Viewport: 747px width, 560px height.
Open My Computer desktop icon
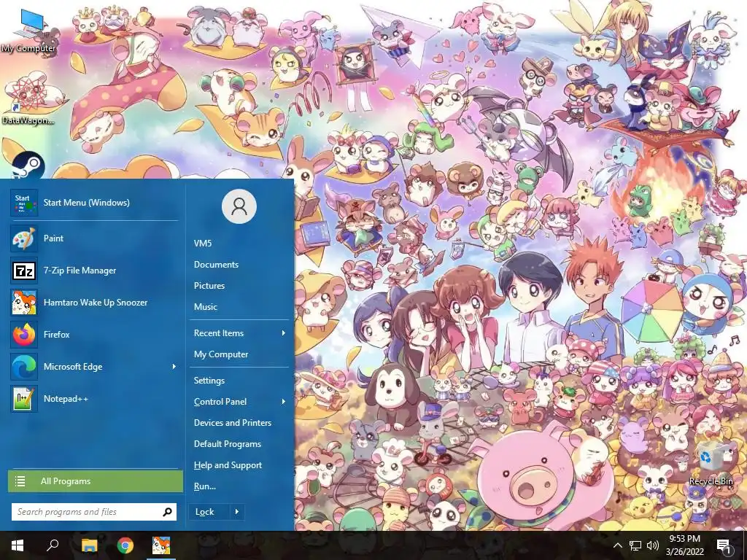pyautogui.click(x=28, y=31)
